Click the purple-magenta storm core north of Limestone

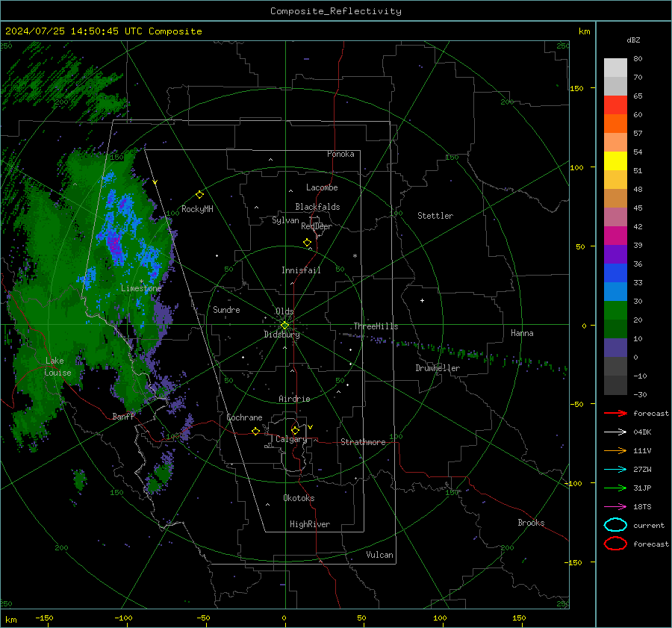[115, 245]
